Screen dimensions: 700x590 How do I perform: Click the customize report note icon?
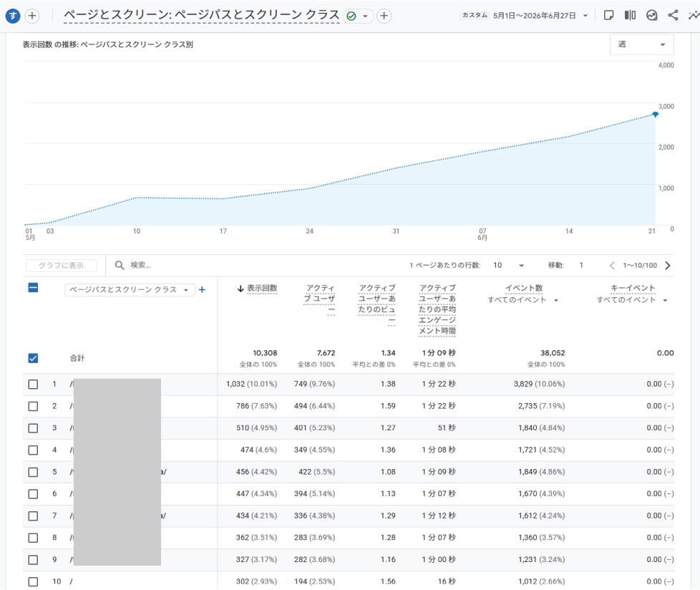point(608,16)
